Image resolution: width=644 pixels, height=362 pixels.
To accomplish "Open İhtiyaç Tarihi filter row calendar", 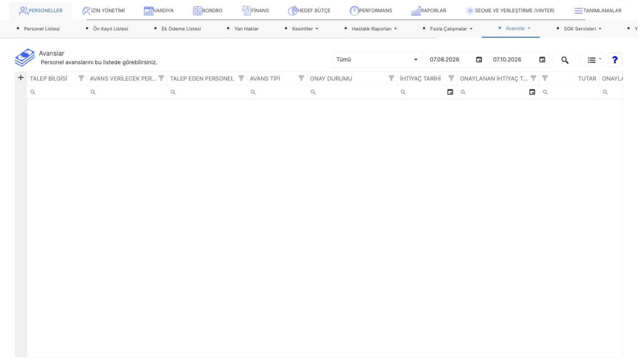I will [450, 92].
